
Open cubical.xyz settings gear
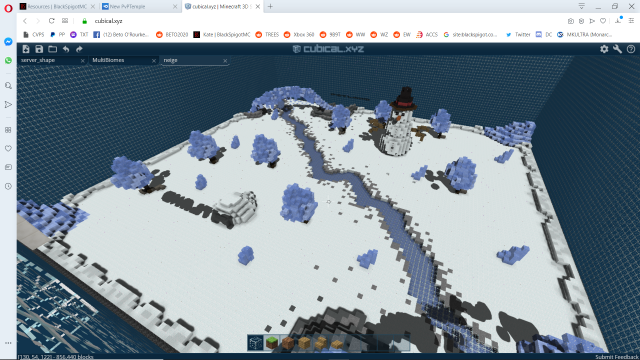pyautogui.click(x=604, y=49)
